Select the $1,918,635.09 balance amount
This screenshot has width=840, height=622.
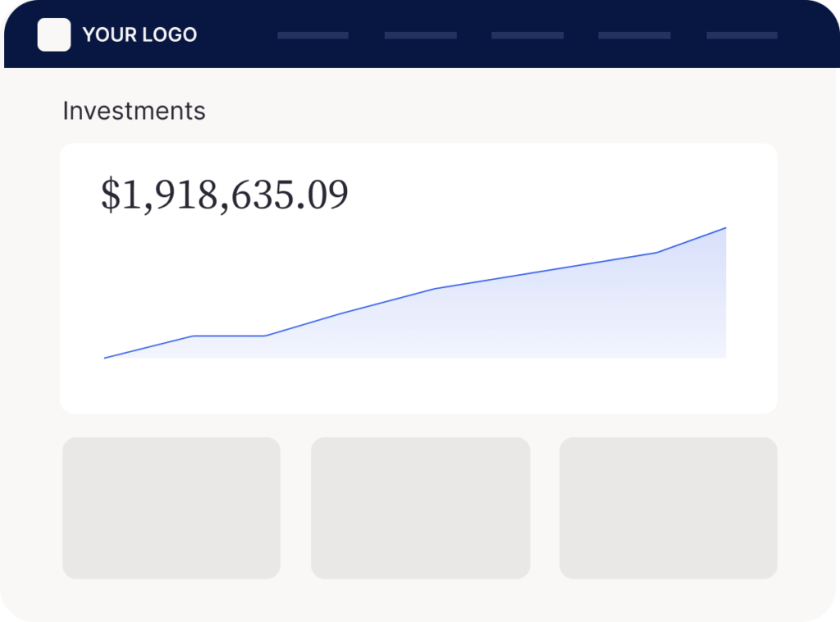pyautogui.click(x=224, y=194)
